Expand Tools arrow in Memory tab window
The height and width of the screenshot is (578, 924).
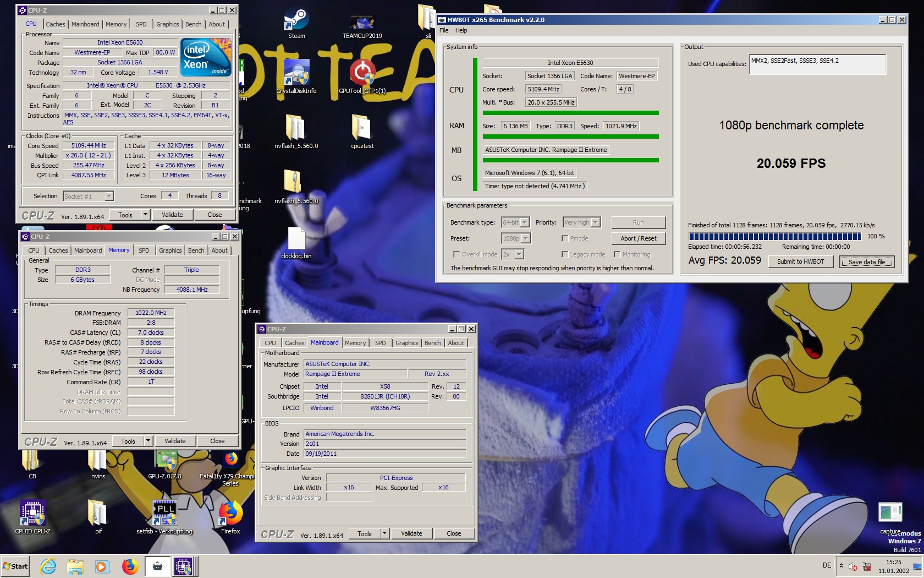tap(148, 441)
